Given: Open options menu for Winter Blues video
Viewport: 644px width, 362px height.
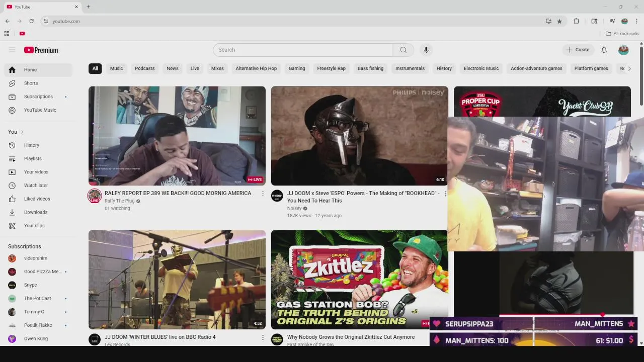Looking at the screenshot, I should 262,337.
